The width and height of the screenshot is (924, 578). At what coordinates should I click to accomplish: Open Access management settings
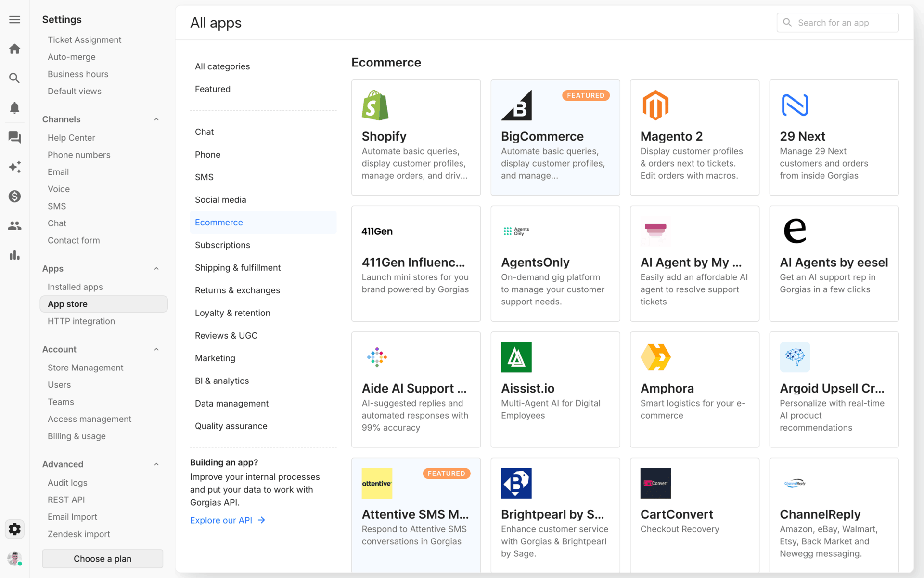[103, 419]
